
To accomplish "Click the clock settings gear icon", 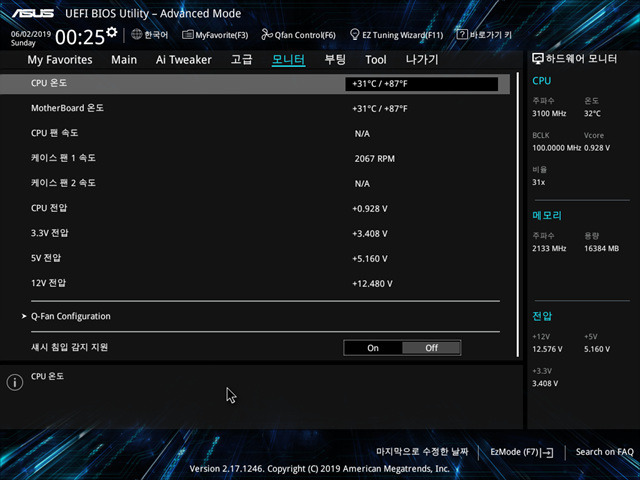I will coord(111,32).
